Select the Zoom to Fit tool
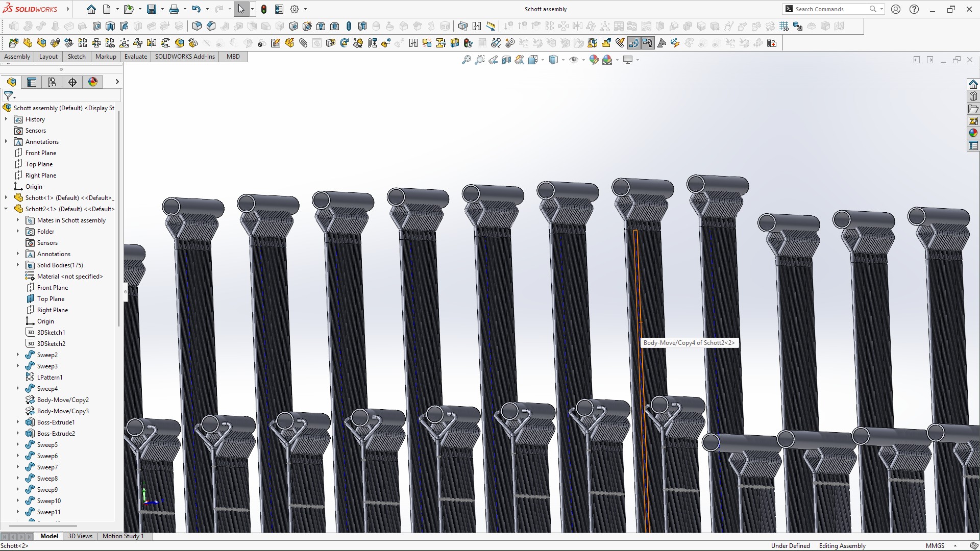The image size is (980, 551). (x=466, y=60)
